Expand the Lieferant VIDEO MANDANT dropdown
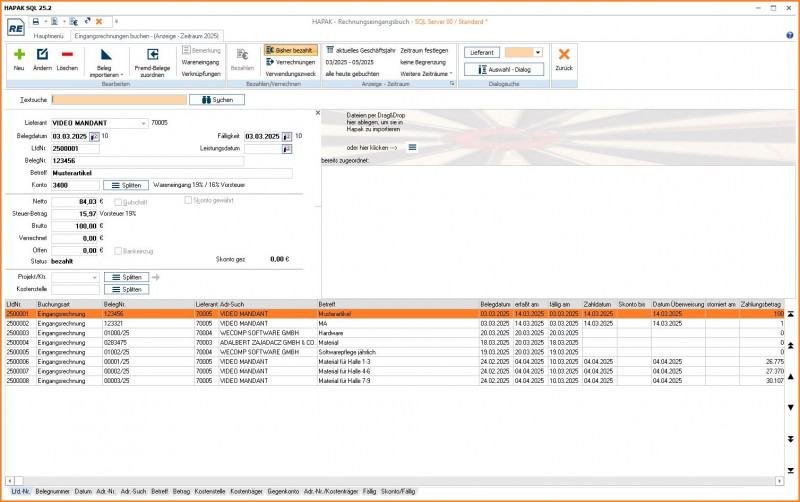The width and height of the screenshot is (800, 502). tap(143, 123)
